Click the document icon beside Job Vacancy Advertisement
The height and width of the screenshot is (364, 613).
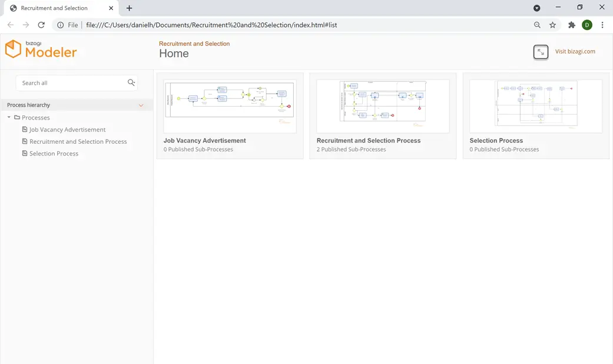(25, 130)
